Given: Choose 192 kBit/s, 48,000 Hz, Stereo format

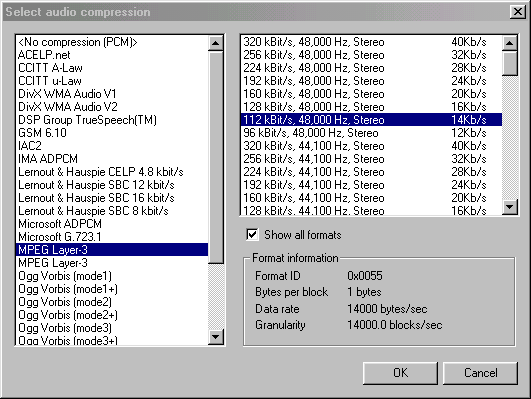Looking at the screenshot, I should tap(371, 81).
